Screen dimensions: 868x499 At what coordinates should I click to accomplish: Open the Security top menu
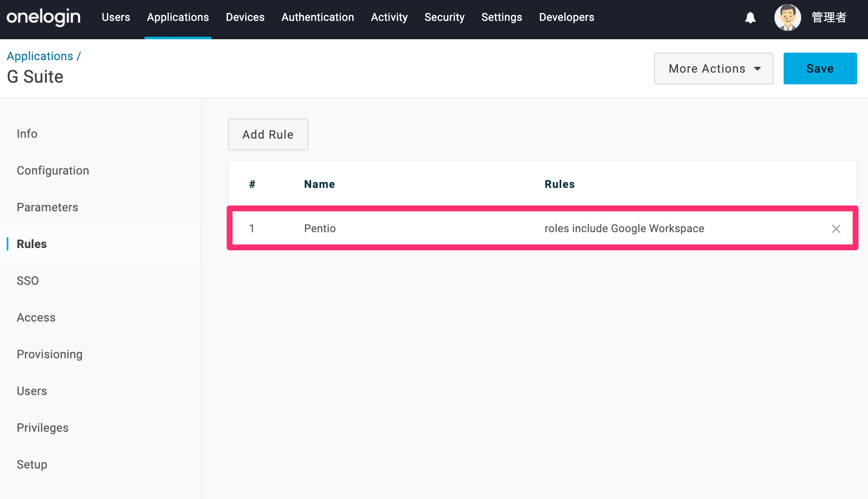pos(444,17)
